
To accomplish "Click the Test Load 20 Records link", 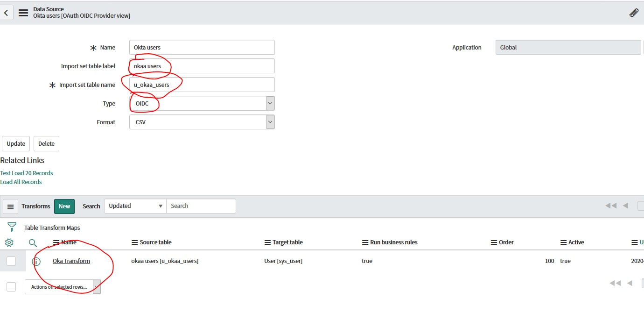I will [x=27, y=172].
